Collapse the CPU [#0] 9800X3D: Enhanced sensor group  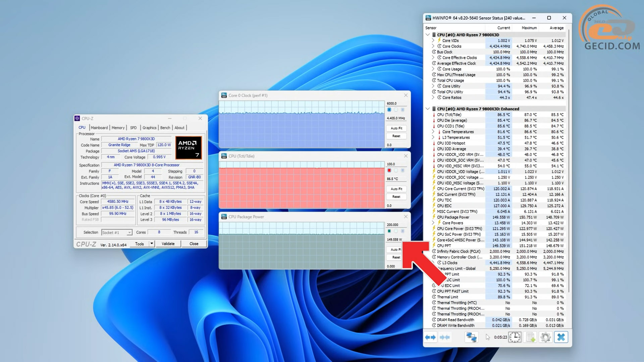pos(428,109)
